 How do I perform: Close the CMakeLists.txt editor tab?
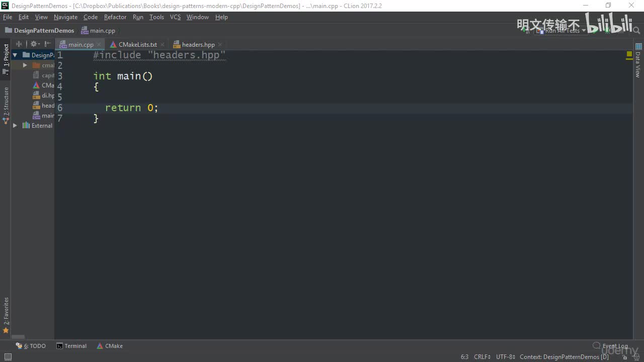tap(162, 45)
